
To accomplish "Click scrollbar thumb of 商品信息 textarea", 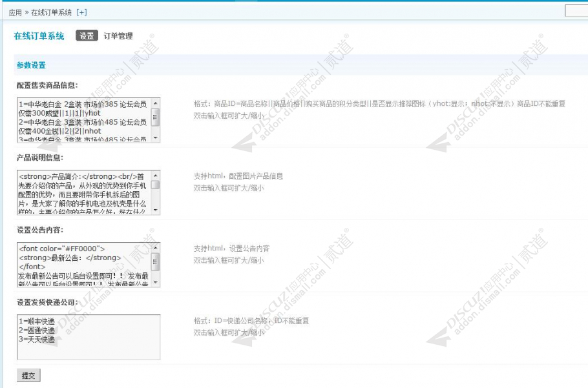I will (155, 117).
